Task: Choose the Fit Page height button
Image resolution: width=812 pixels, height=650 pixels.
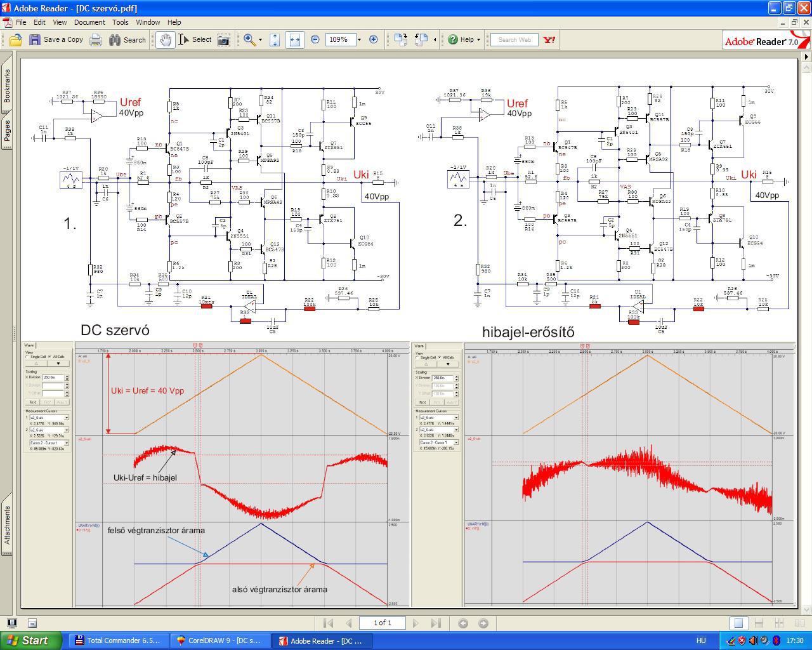Action: (275, 39)
